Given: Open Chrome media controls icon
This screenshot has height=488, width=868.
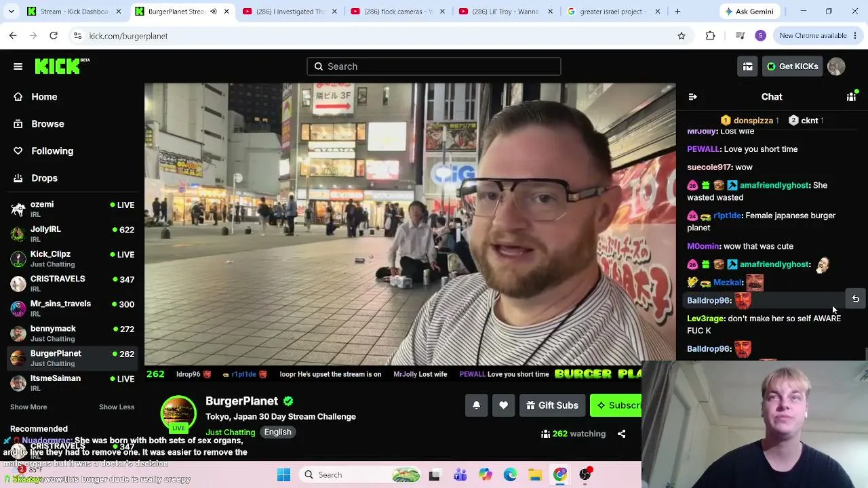Looking at the screenshot, I should click(741, 36).
